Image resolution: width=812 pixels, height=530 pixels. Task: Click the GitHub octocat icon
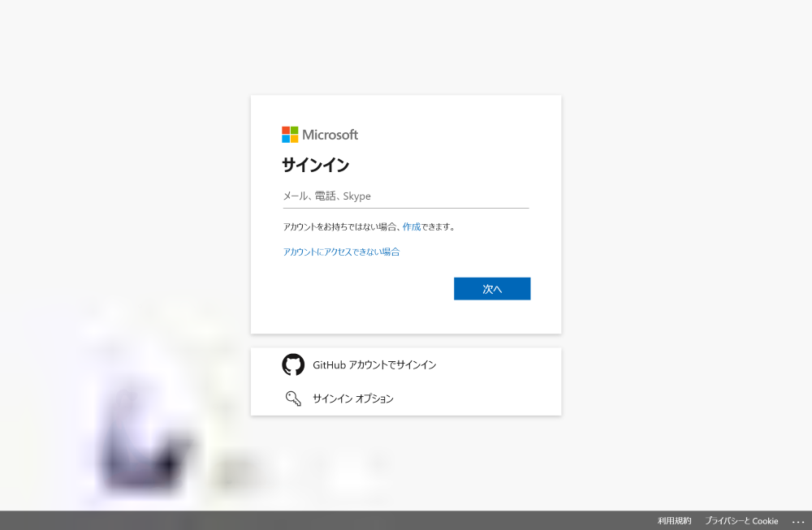293,365
